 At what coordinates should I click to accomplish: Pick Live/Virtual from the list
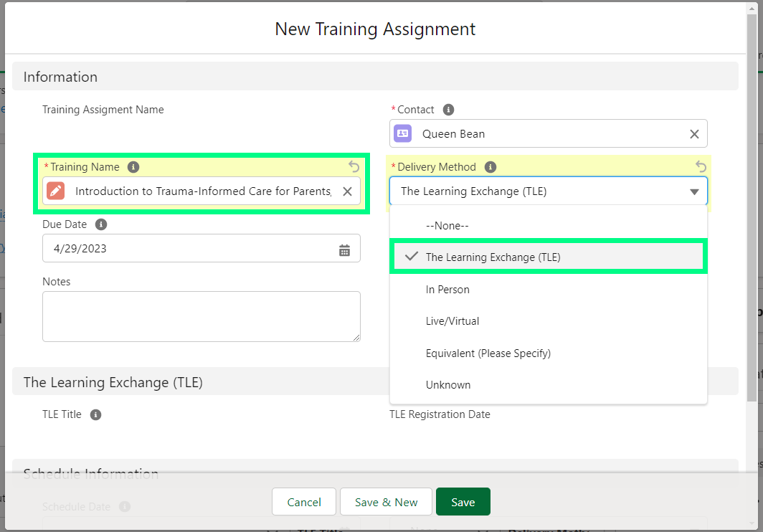pos(452,321)
